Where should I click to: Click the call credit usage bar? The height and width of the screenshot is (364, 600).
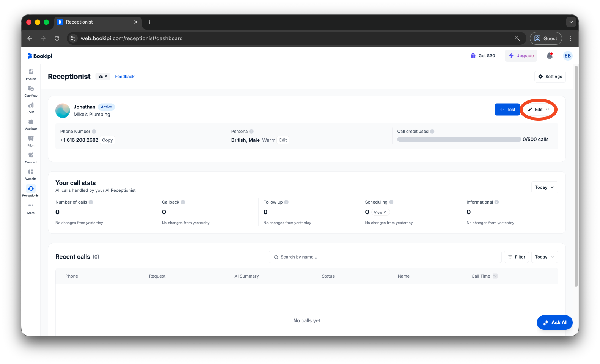click(459, 140)
